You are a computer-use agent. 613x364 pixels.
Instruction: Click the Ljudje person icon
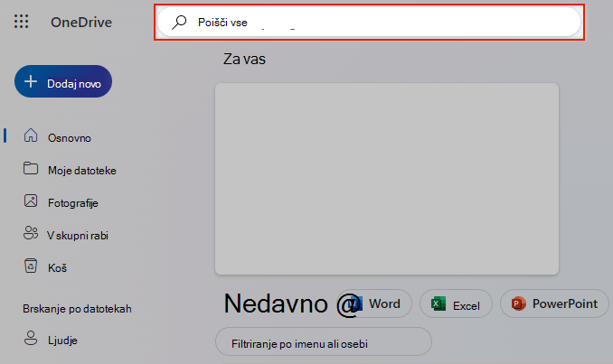(x=31, y=338)
